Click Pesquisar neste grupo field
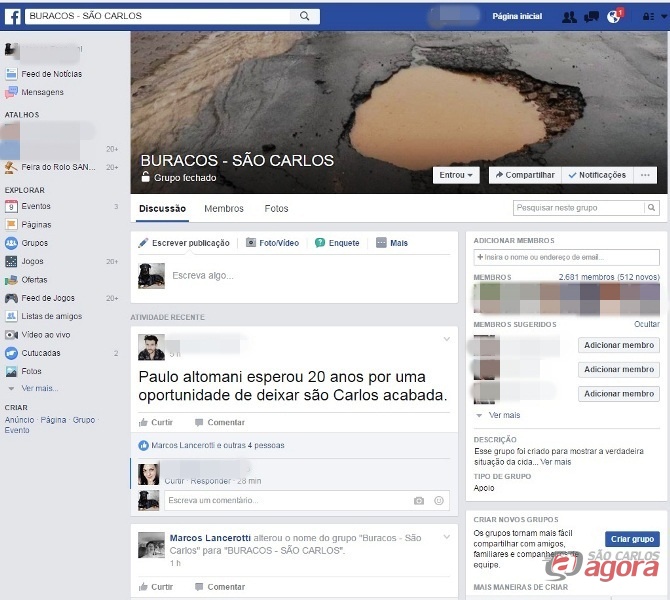The width and height of the screenshot is (670, 600). [x=579, y=208]
